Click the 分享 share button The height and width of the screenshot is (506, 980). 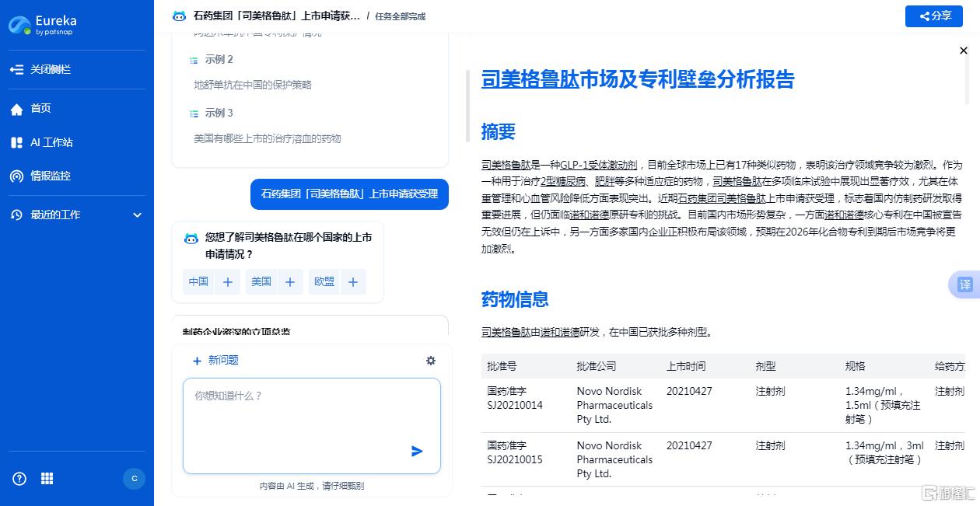(934, 16)
